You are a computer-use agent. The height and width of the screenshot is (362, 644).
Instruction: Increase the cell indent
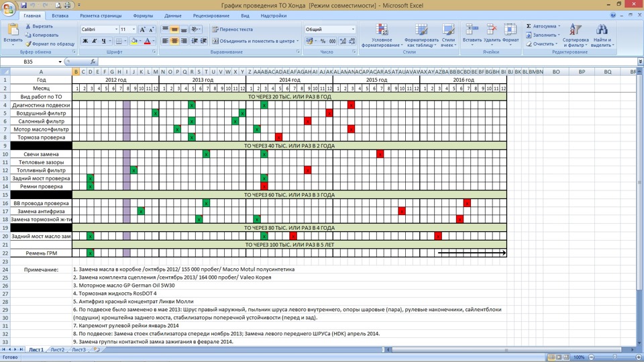click(x=203, y=41)
